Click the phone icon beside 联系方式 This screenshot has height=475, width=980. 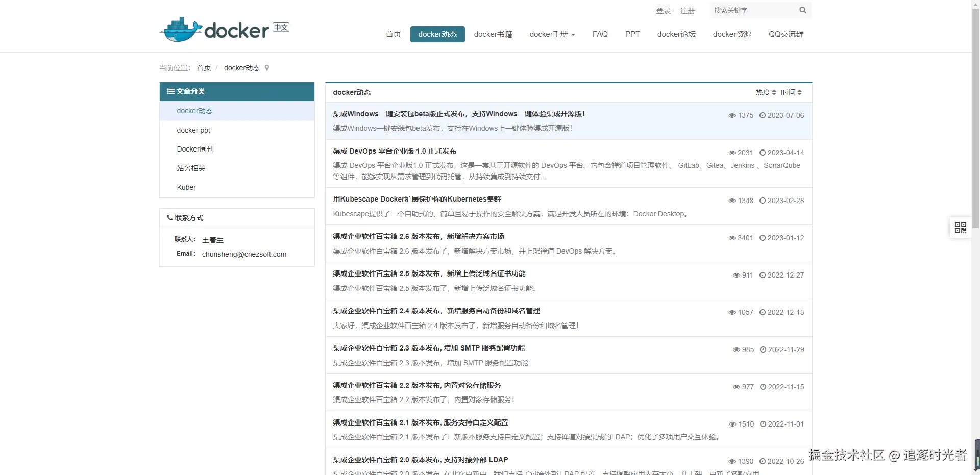pos(170,218)
